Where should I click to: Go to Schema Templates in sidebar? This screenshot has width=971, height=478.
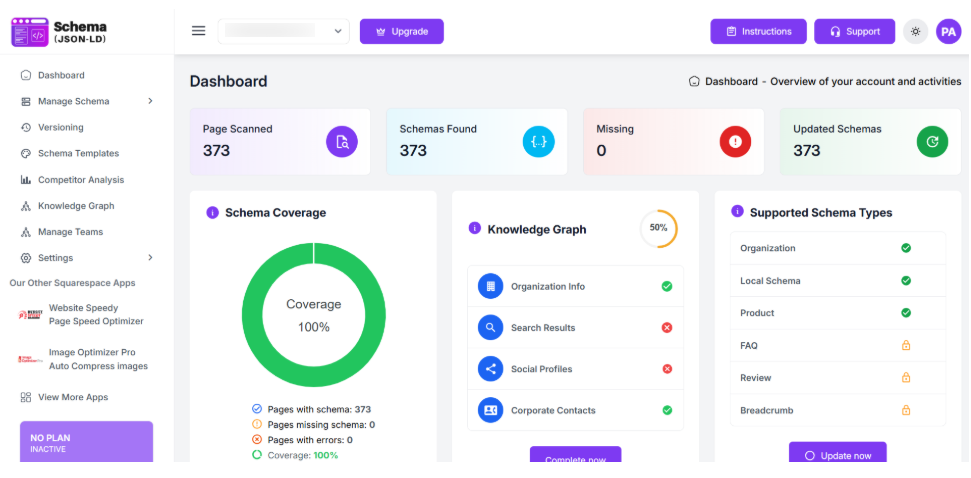coord(78,153)
